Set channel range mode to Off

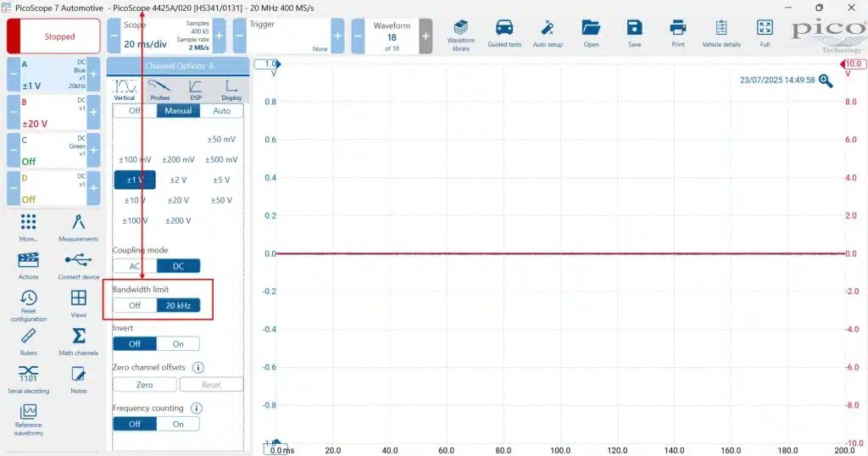tap(135, 111)
